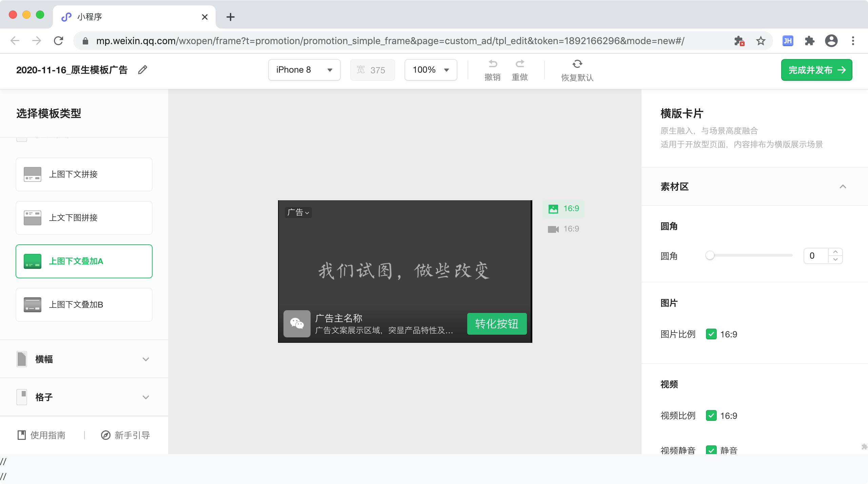The width and height of the screenshot is (868, 484).
Task: Open the 100% zoom dropdown
Action: (431, 70)
